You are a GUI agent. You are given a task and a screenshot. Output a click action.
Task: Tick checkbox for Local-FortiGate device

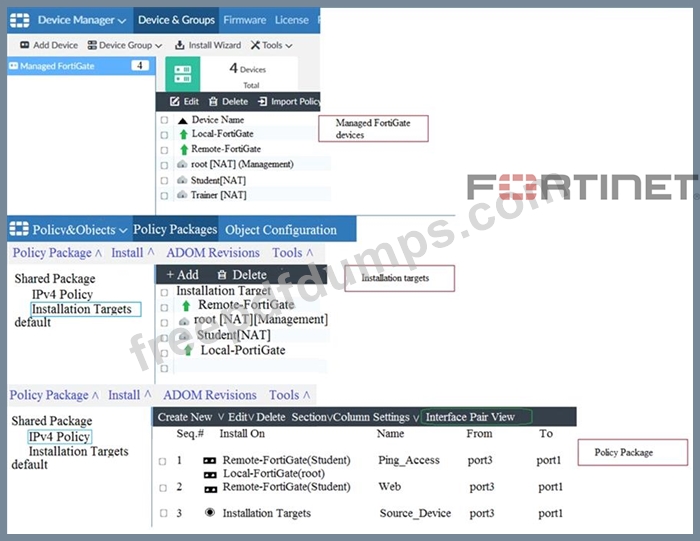click(x=164, y=135)
